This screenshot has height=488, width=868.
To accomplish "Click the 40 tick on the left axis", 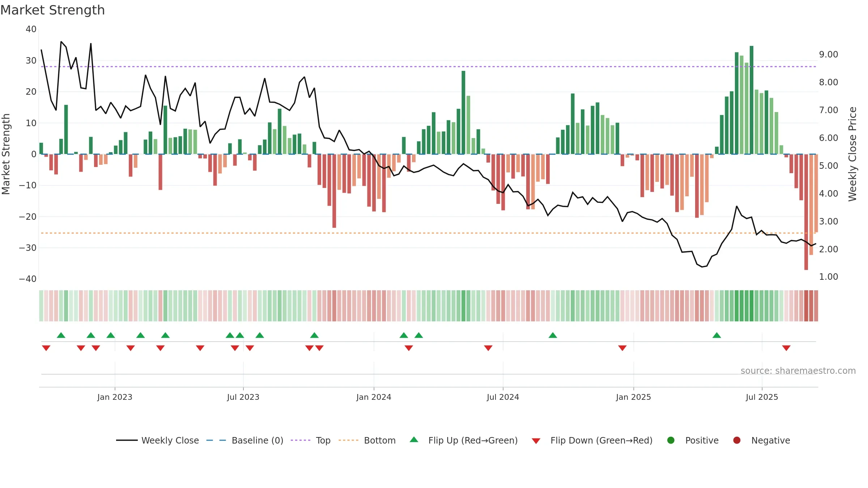I will coord(31,29).
